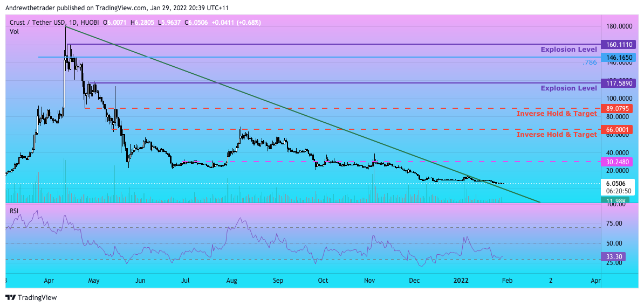Click the Apr label on time axis
644x307 pixels.
[x=49, y=281]
